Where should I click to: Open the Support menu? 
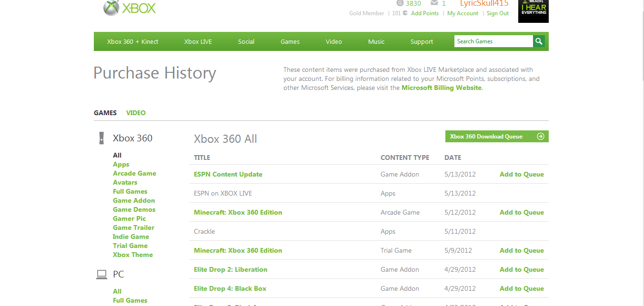(x=422, y=41)
